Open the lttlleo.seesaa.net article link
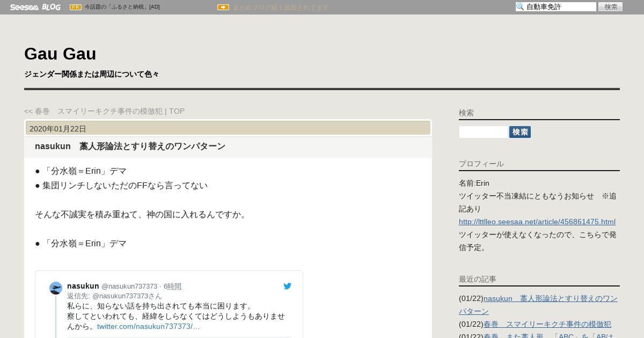The image size is (644, 338). pos(537,222)
